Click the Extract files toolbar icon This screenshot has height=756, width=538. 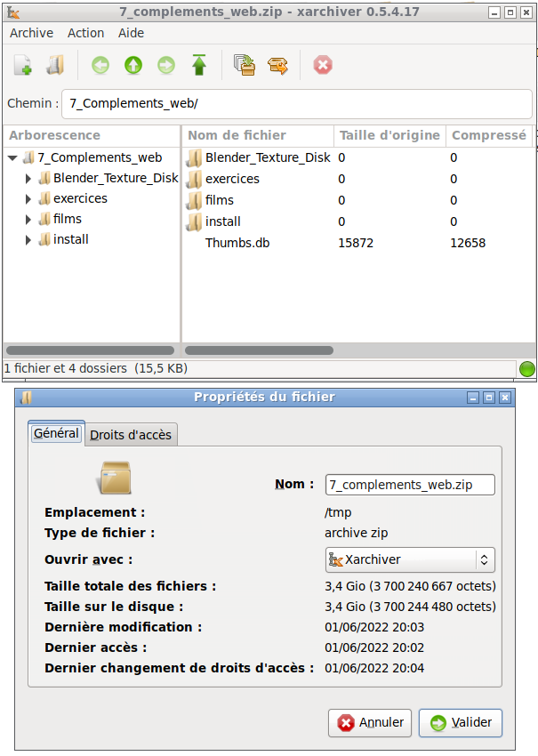[278, 66]
